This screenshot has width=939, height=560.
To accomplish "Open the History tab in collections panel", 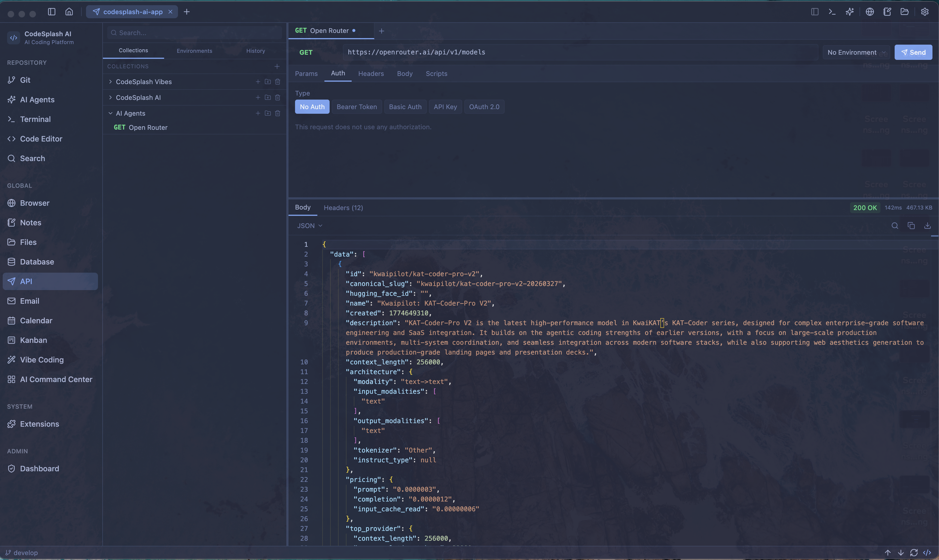I will pos(255,51).
